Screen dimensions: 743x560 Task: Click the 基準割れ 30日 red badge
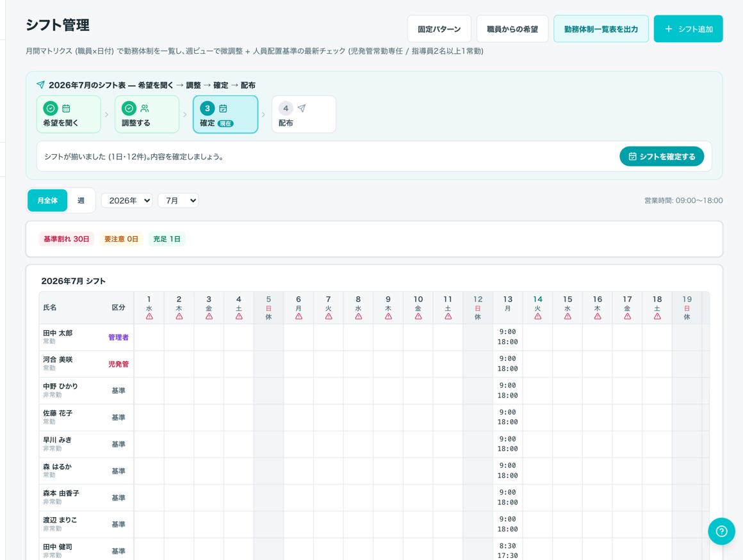click(67, 239)
